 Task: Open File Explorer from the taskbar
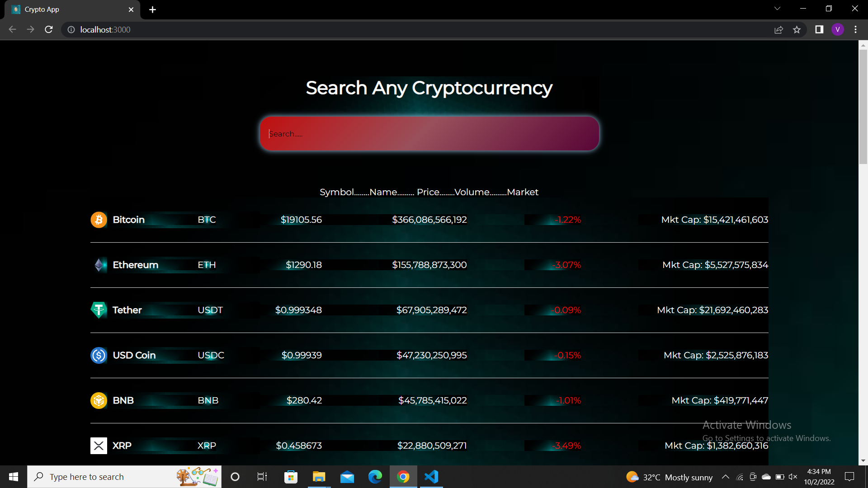click(319, 477)
